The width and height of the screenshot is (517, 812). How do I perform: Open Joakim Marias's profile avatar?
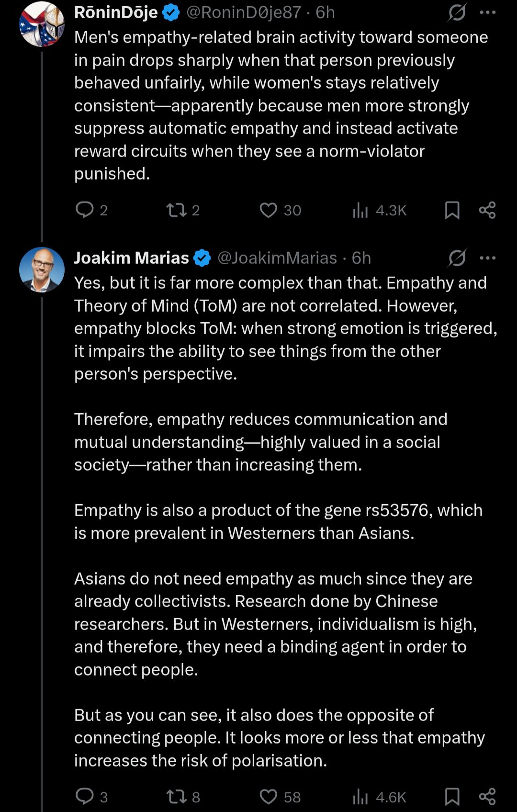42,270
